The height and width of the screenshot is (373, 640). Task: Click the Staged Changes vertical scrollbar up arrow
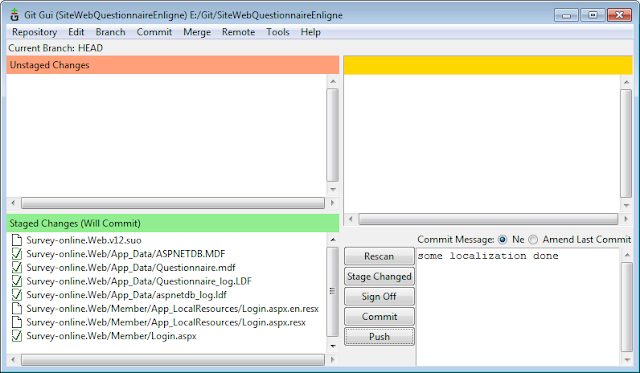pyautogui.click(x=333, y=240)
